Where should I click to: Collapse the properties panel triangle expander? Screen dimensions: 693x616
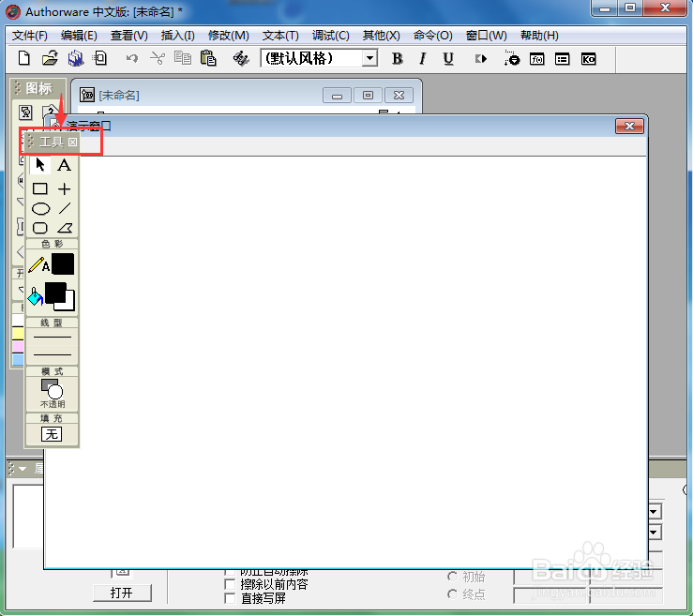tap(23, 469)
